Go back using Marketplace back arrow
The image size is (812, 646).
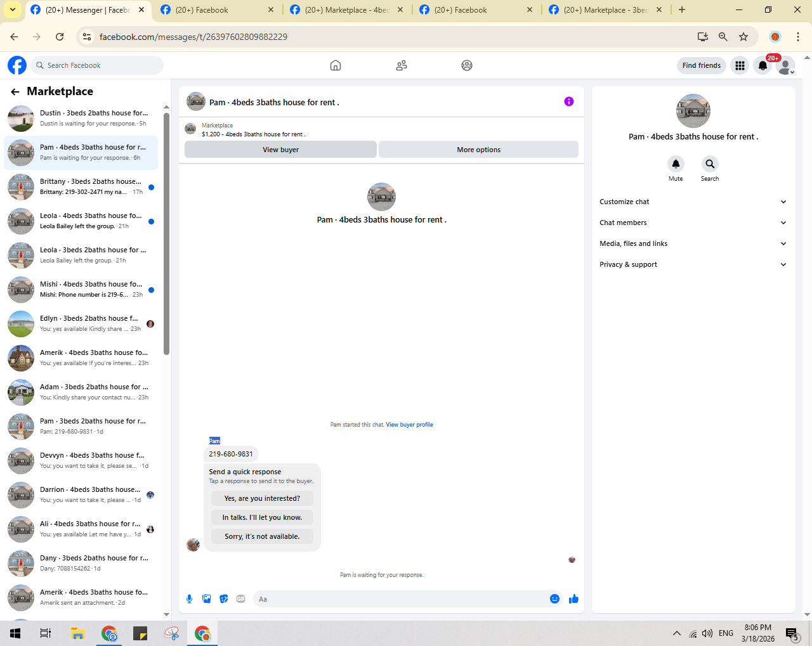point(15,92)
